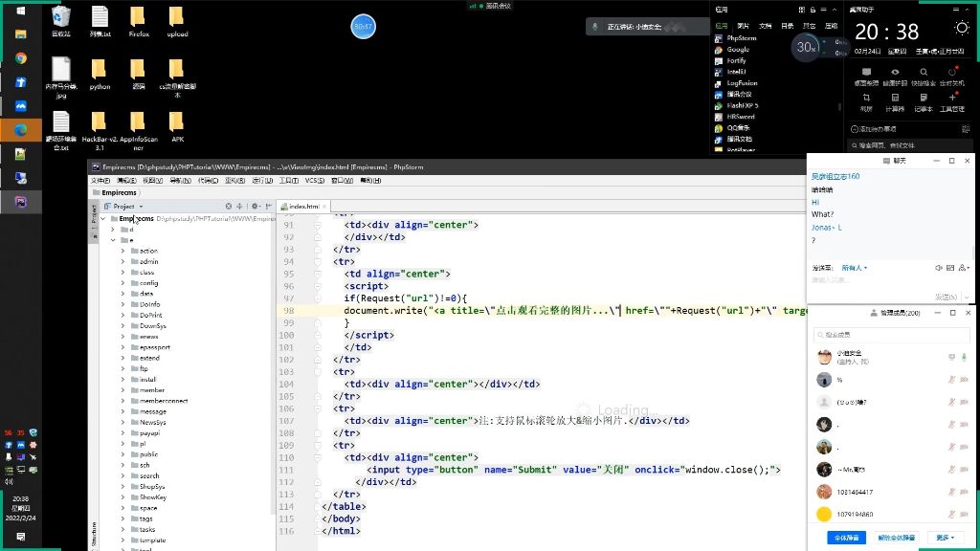This screenshot has height=551, width=980.
Task: Expand the d folder in project tree
Action: pyautogui.click(x=113, y=230)
